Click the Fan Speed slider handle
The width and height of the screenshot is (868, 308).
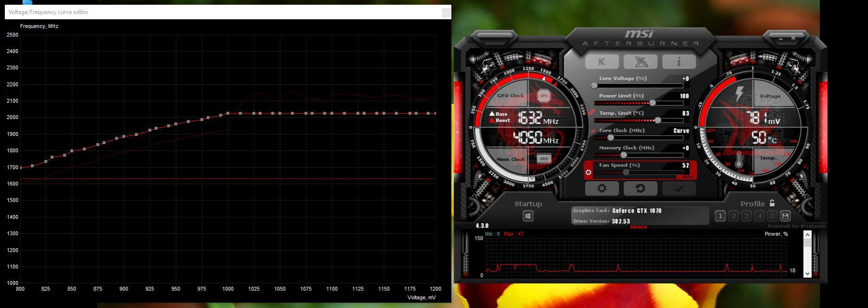click(626, 172)
